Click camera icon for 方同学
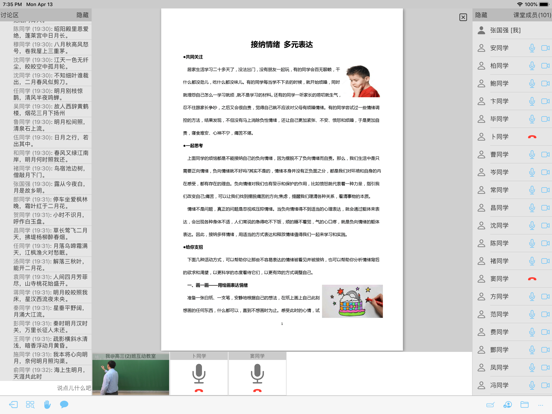Viewport: 552px width, 414px height. 545,296
